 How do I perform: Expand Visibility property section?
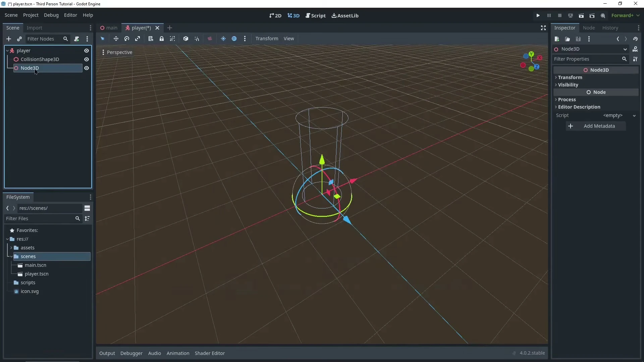pyautogui.click(x=596, y=85)
